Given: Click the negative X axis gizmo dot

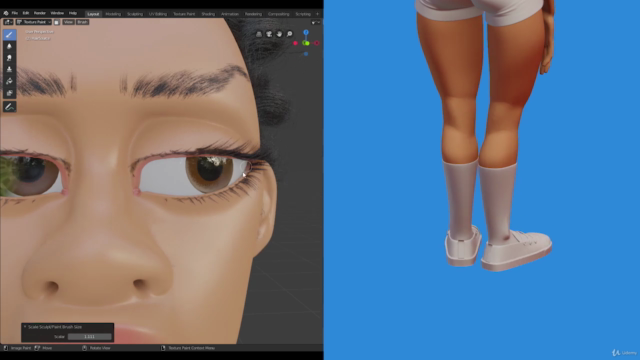Looking at the screenshot, I should (295, 43).
